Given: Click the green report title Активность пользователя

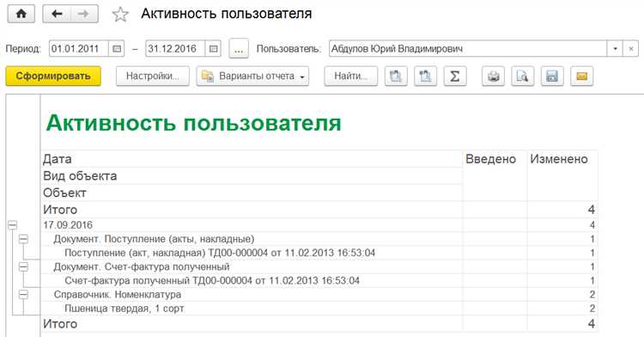Looking at the screenshot, I should point(193,123).
